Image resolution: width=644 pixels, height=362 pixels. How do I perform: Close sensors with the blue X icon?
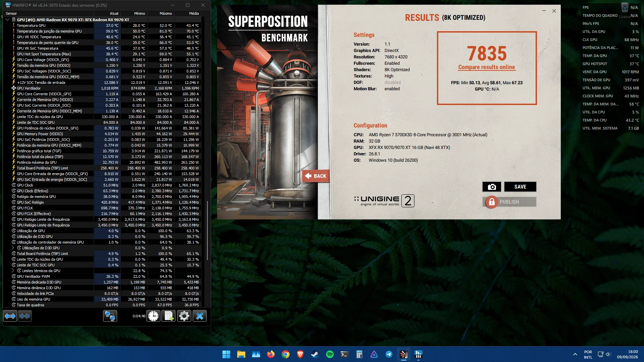pyautogui.click(x=200, y=316)
